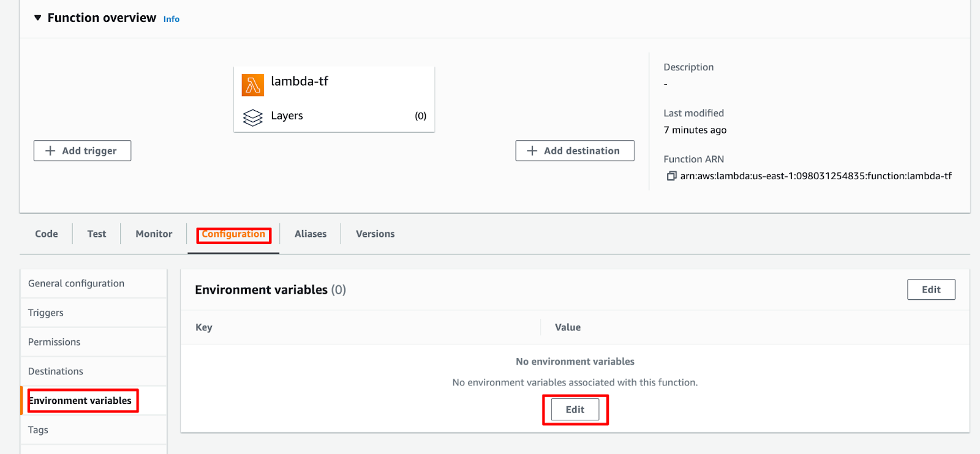Open the Monitor tab

pyautogui.click(x=154, y=234)
